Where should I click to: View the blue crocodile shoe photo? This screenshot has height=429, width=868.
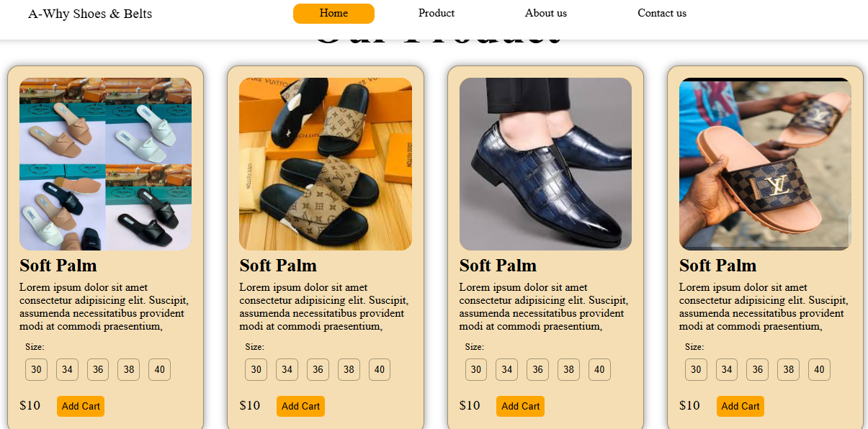pyautogui.click(x=545, y=164)
